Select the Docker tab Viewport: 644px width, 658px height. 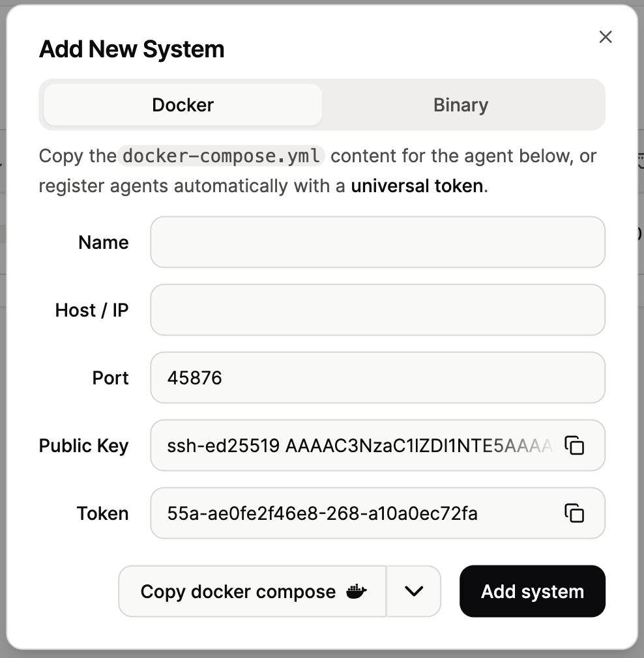(x=183, y=105)
